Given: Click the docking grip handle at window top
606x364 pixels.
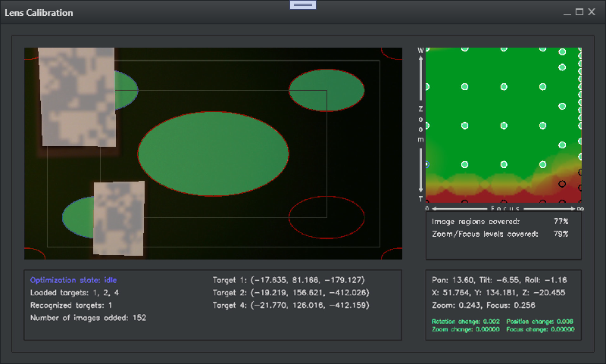Looking at the screenshot, I should [x=303, y=5].
